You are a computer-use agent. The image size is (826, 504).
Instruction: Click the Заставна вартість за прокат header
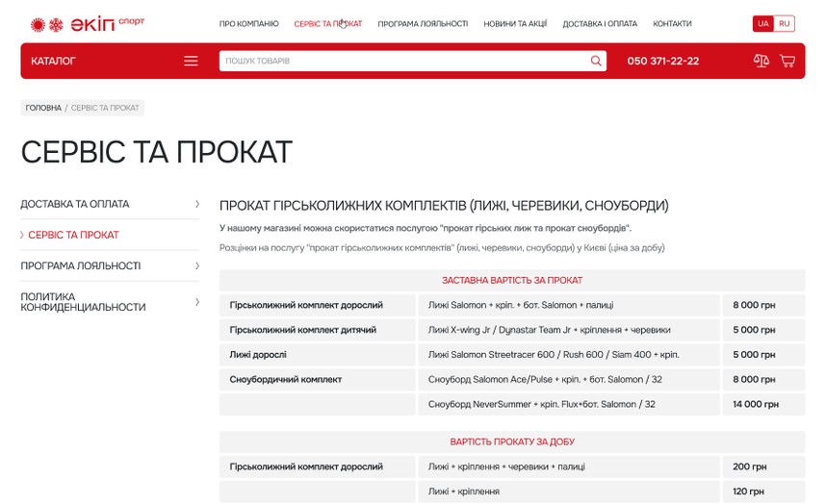512,281
